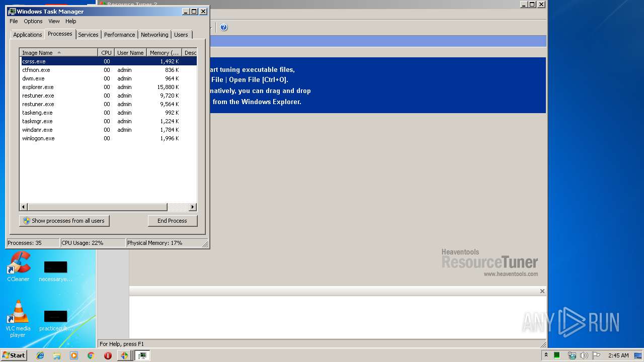This screenshot has height=362, width=644.
Task: Open the Action Center flag icon
Action: pyautogui.click(x=596, y=355)
